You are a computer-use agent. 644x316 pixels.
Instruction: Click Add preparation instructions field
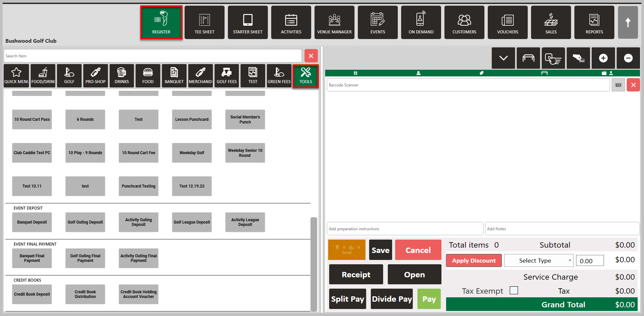(405, 229)
